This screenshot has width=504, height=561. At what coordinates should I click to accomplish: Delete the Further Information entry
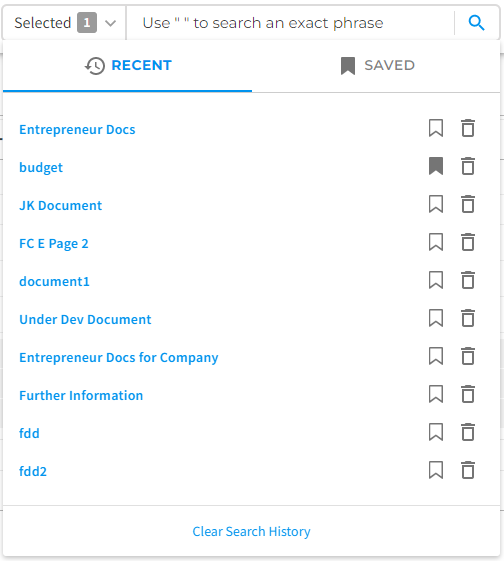coord(468,394)
